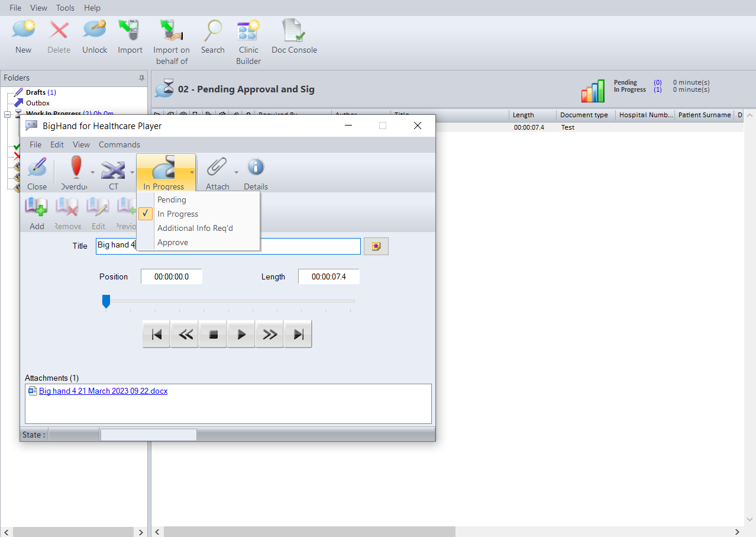The width and height of the screenshot is (756, 537).
Task: Open the Tools menu
Action: pos(65,8)
